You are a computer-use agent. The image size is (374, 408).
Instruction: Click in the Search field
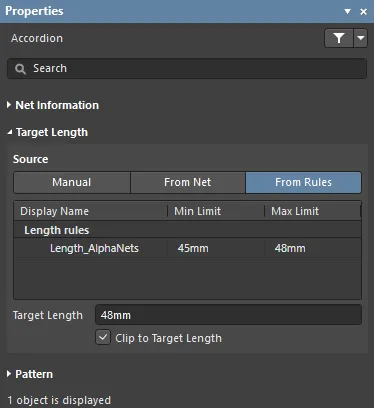[187, 69]
